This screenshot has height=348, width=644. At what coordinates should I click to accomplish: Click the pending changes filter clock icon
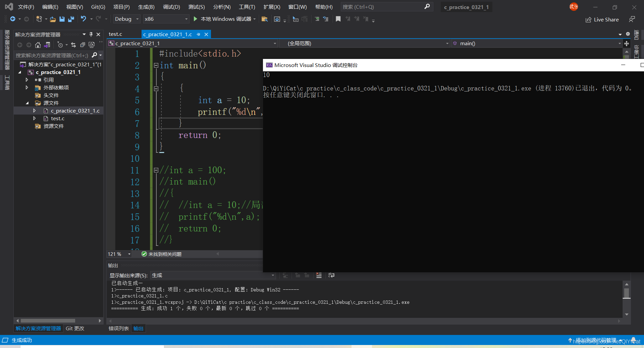click(60, 45)
